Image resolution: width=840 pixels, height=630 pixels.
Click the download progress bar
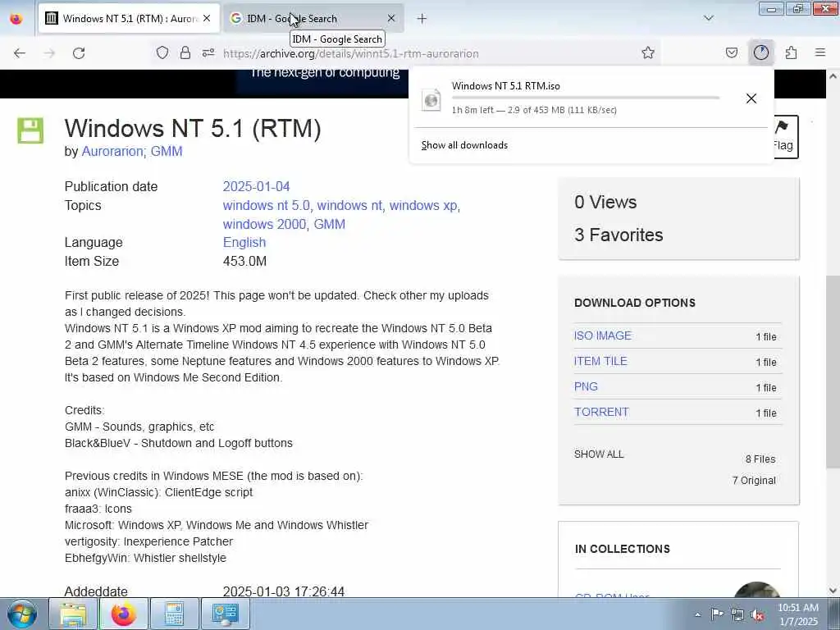(x=586, y=98)
